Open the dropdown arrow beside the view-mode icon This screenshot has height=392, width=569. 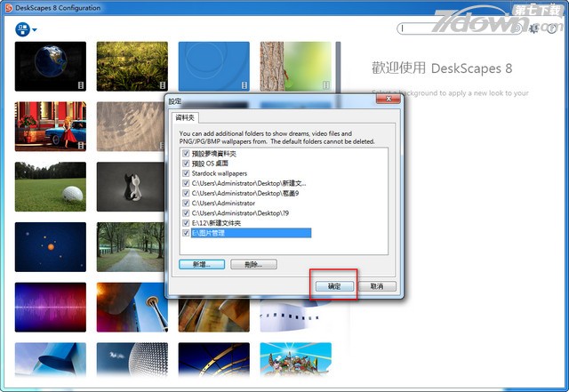tap(35, 29)
